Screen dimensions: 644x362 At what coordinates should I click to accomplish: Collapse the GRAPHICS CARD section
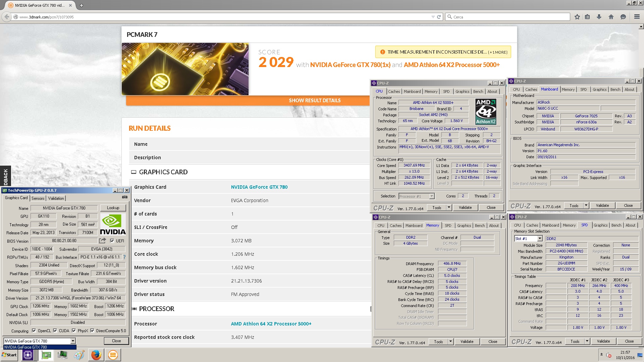point(133,172)
